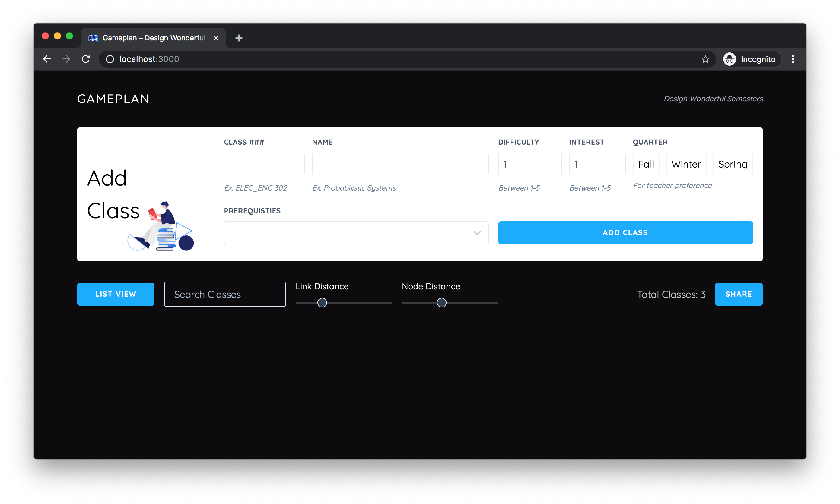The height and width of the screenshot is (504, 840).
Task: Toggle the Fall quarter option
Action: click(646, 164)
